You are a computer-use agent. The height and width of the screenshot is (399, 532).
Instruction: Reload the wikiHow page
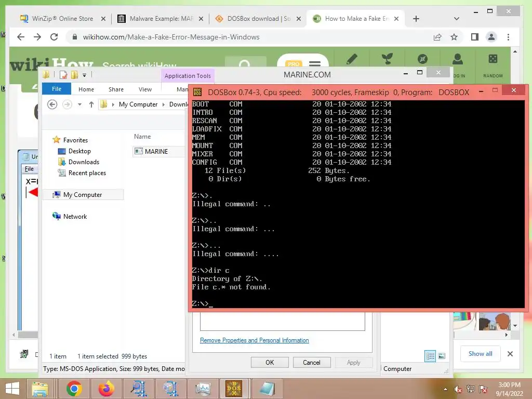[x=54, y=37]
